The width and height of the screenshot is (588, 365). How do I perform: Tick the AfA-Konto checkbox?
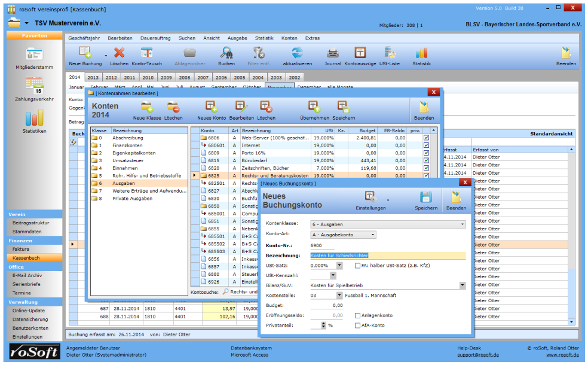pyautogui.click(x=357, y=326)
